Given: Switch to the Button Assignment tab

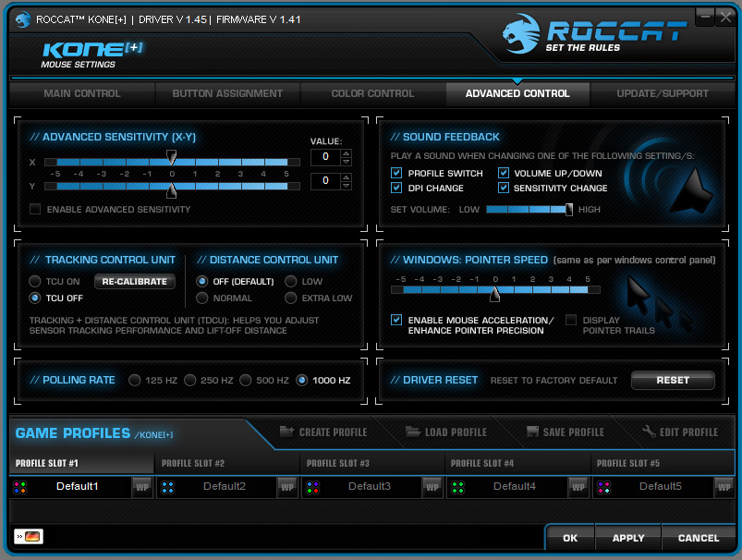Looking at the screenshot, I should pyautogui.click(x=227, y=93).
